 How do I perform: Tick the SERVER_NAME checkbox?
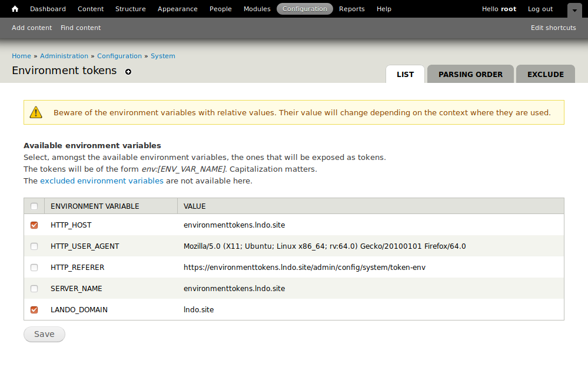pos(34,289)
